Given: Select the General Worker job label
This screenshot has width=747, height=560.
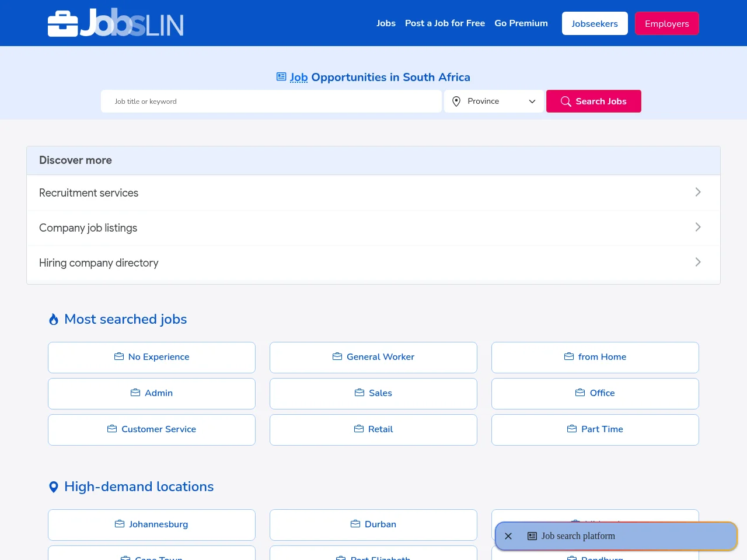Looking at the screenshot, I should click(x=381, y=357).
